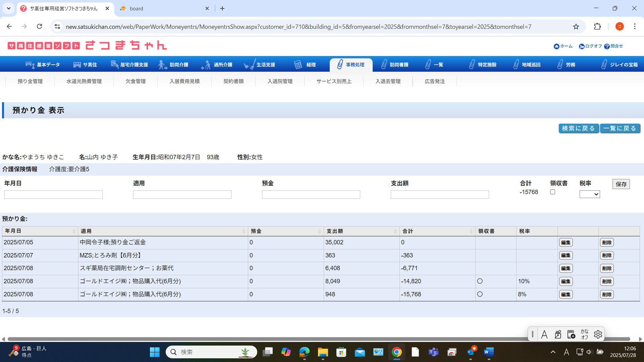The height and width of the screenshot is (362, 644).
Task: Click the 検索に戻る button
Action: 578,128
